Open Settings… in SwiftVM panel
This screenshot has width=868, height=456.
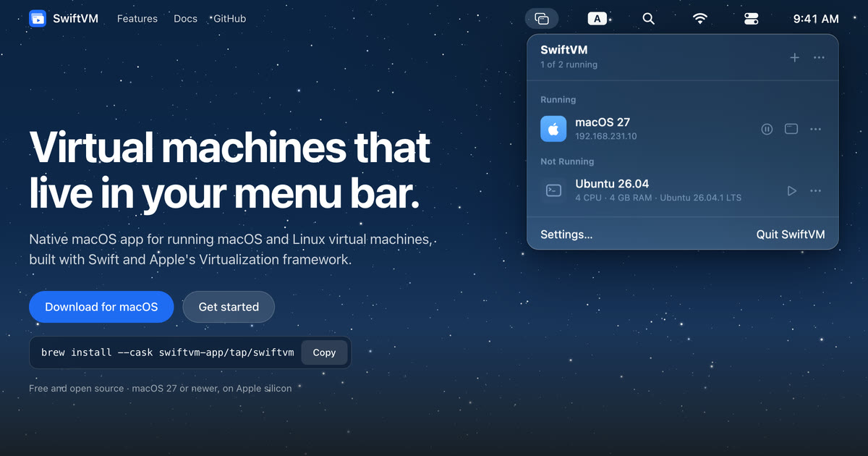point(566,235)
